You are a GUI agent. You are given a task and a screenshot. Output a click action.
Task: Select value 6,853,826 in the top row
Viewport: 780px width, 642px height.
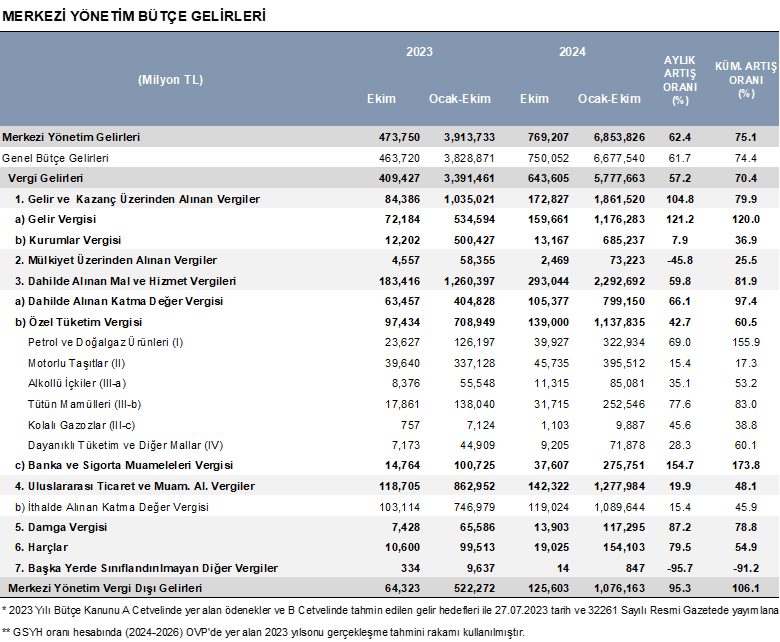pos(619,137)
